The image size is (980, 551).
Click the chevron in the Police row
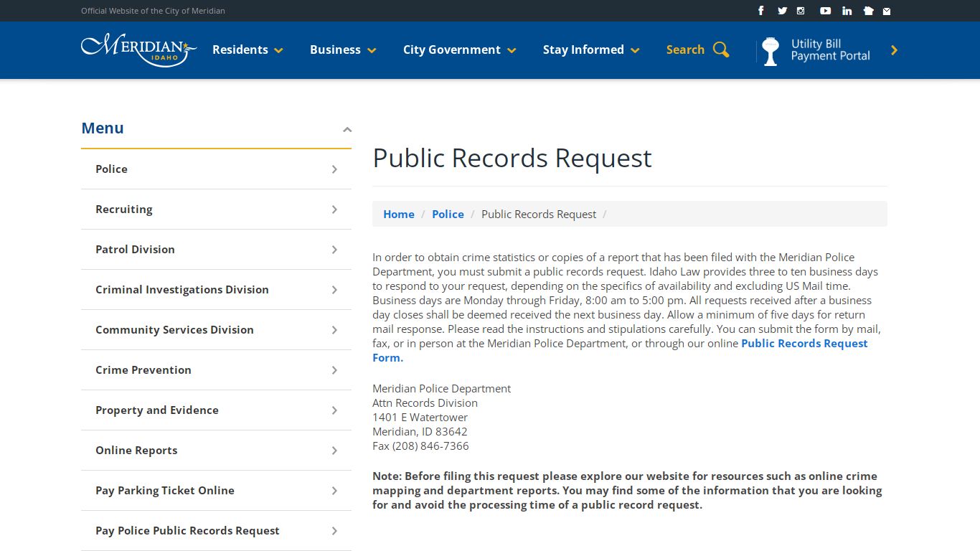[334, 169]
